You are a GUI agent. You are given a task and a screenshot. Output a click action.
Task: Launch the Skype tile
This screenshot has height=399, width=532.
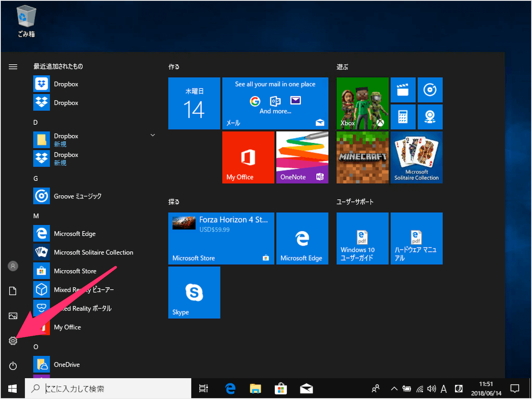194,293
